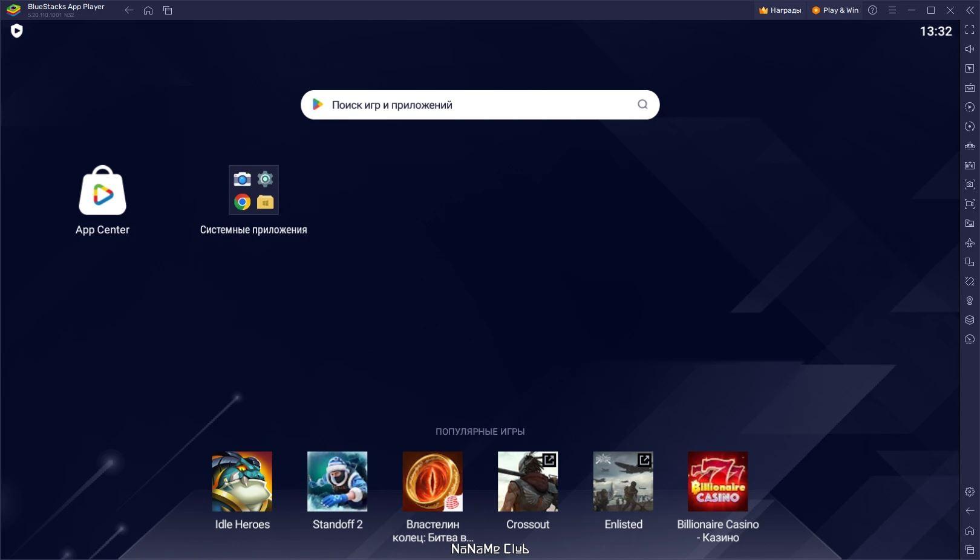The width and height of the screenshot is (980, 560).
Task: Open the Standoff 2 game thumbnail
Action: (x=337, y=481)
